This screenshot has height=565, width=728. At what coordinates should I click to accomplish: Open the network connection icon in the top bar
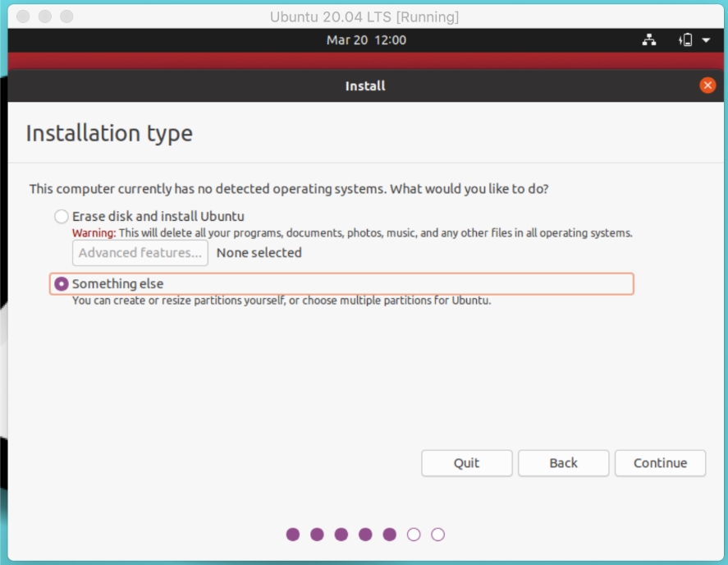649,40
